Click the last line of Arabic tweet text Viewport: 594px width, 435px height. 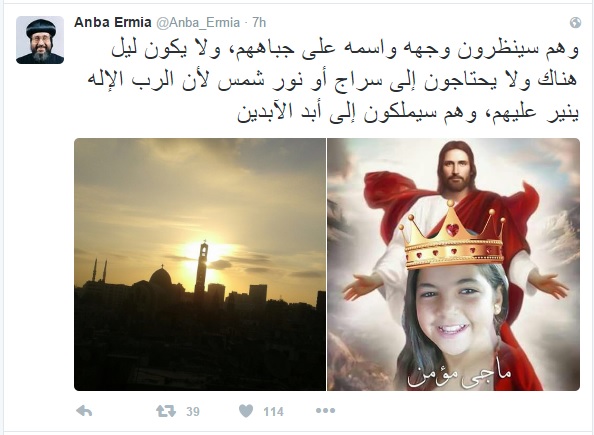pyautogui.click(x=408, y=113)
